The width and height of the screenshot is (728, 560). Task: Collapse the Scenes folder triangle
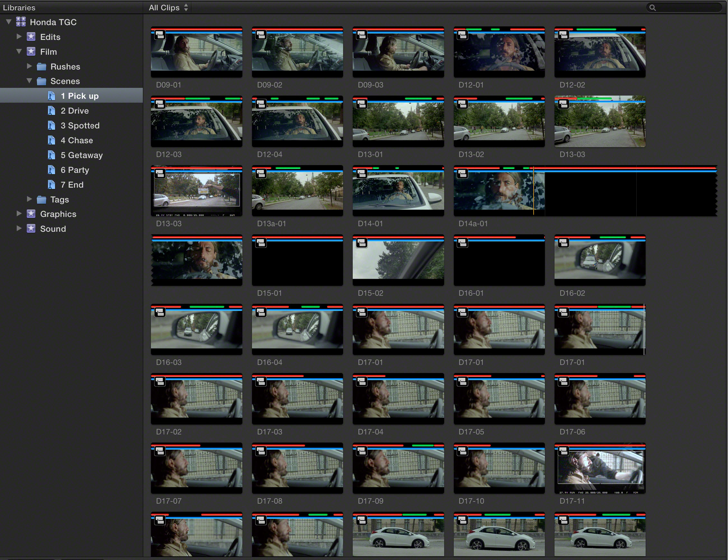click(x=29, y=81)
